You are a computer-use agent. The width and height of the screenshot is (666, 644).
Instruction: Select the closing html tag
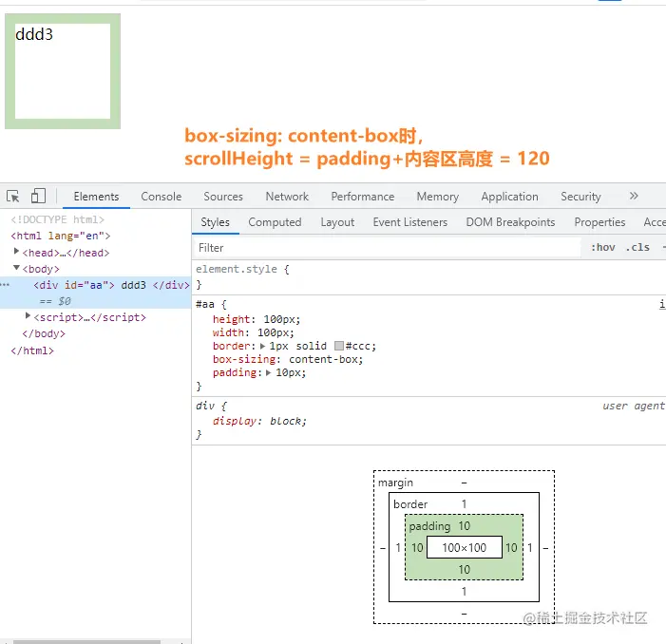[32, 350]
